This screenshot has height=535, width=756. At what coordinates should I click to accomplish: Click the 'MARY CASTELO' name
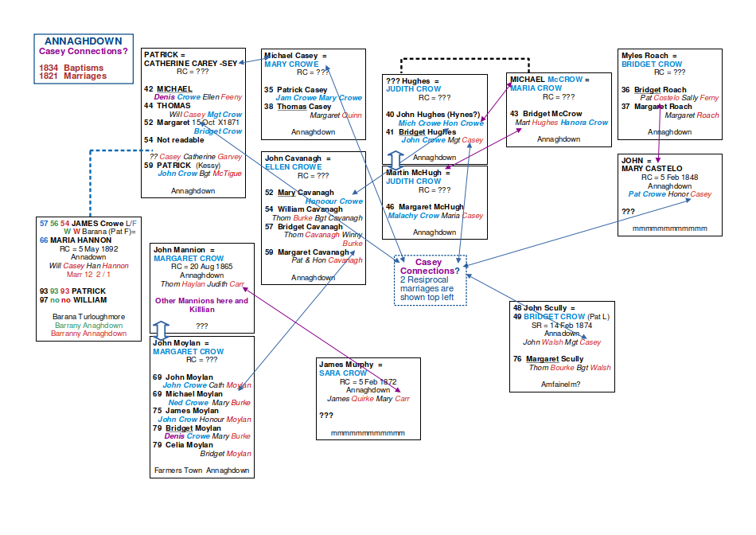coord(652,169)
